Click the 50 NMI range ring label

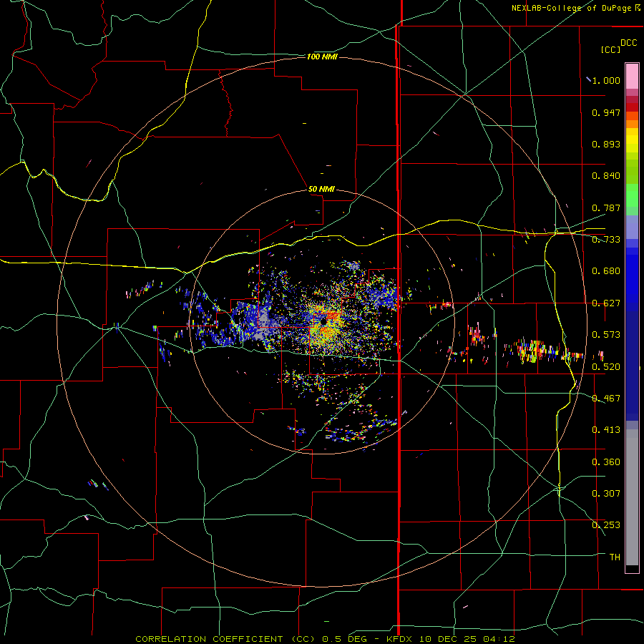[x=321, y=189]
